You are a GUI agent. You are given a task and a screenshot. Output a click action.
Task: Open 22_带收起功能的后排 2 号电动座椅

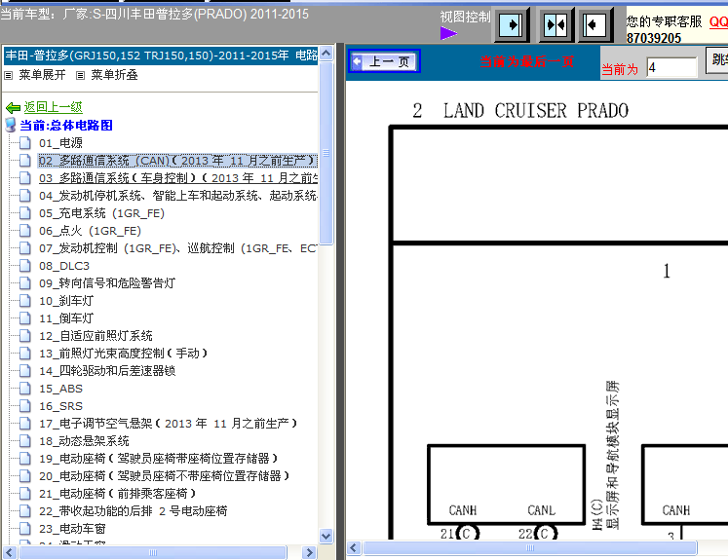[x=134, y=511]
